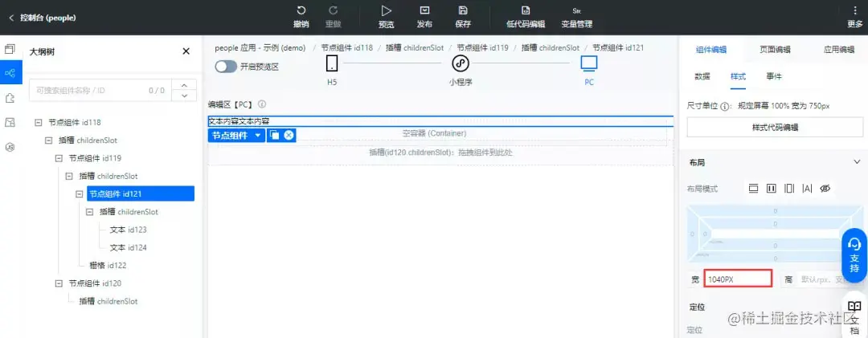Select 节点组件 id120 tree row
Viewport: 868px width, 338px height.
tap(95, 283)
